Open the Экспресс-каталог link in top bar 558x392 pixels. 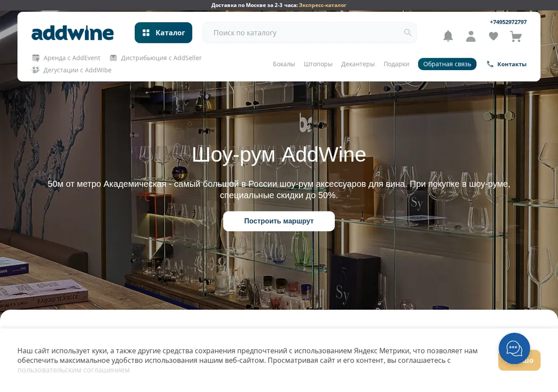(323, 5)
